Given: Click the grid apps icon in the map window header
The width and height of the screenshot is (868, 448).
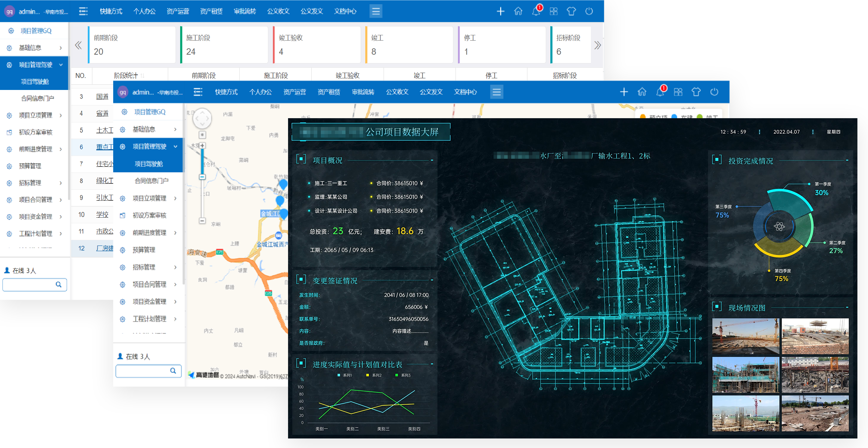Looking at the screenshot, I should [678, 92].
